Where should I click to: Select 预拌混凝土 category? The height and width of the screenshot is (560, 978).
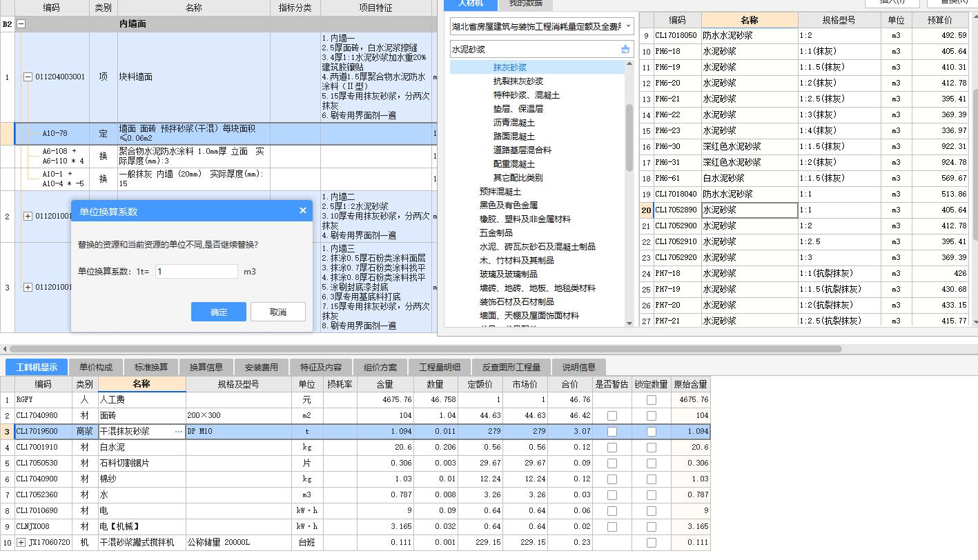[x=500, y=192]
